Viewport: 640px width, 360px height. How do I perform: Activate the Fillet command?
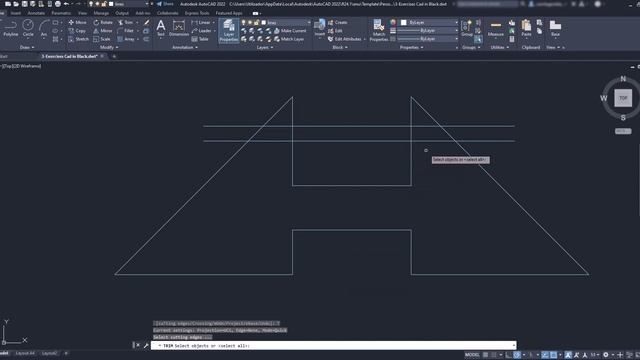(126, 31)
